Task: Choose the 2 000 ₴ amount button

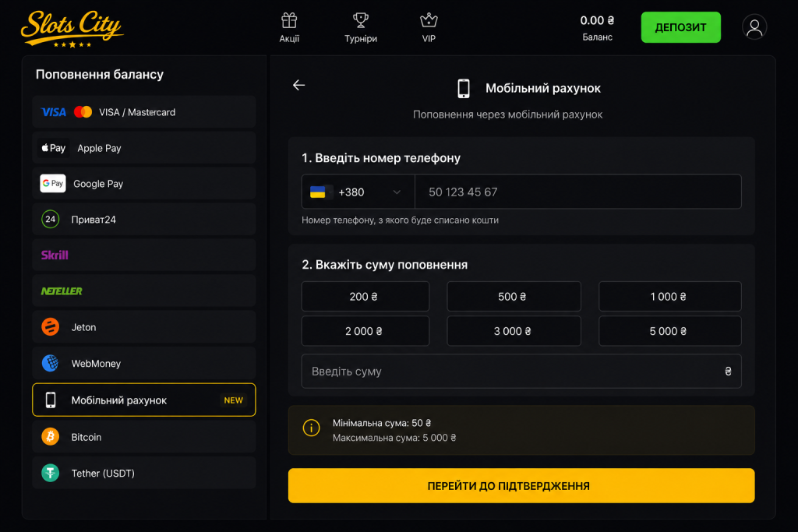Action: (x=365, y=331)
